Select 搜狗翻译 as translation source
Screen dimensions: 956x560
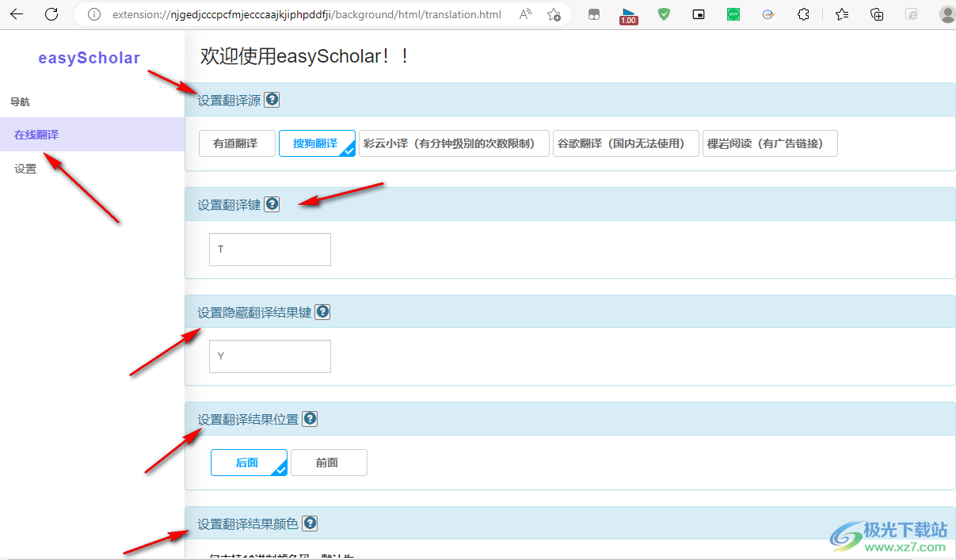[317, 143]
